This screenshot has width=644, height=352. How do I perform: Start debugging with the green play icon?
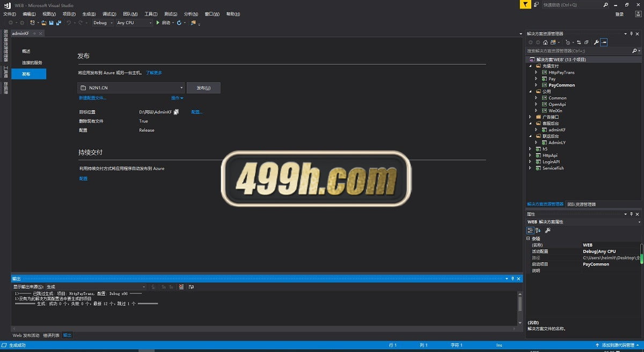[158, 23]
